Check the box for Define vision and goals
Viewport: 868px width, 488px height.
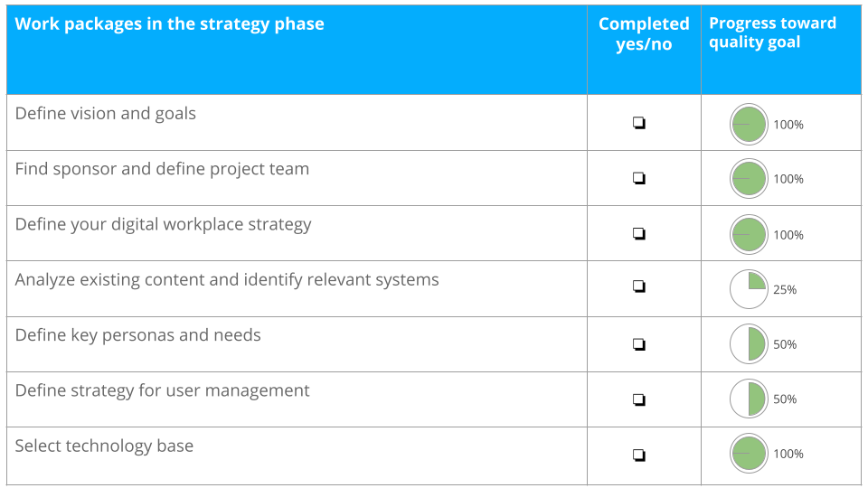pyautogui.click(x=639, y=123)
